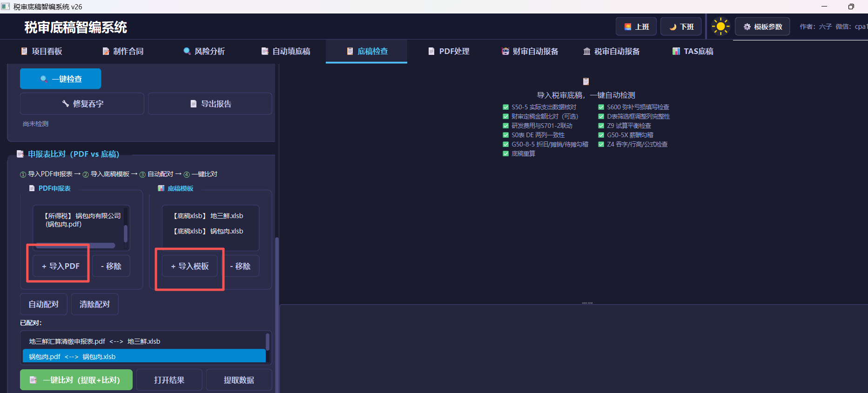Open 模板参数 settings
Screen dimensions: 868x393
pos(762,27)
